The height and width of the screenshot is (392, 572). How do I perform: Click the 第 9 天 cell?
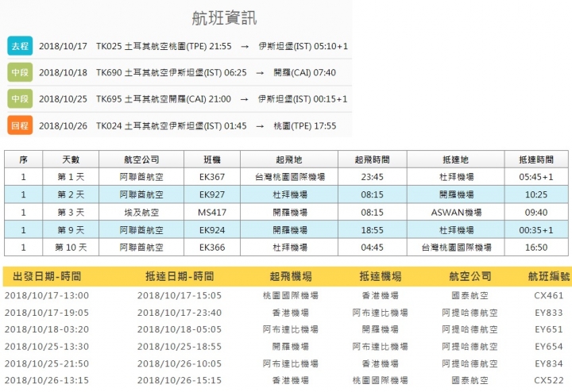71,230
